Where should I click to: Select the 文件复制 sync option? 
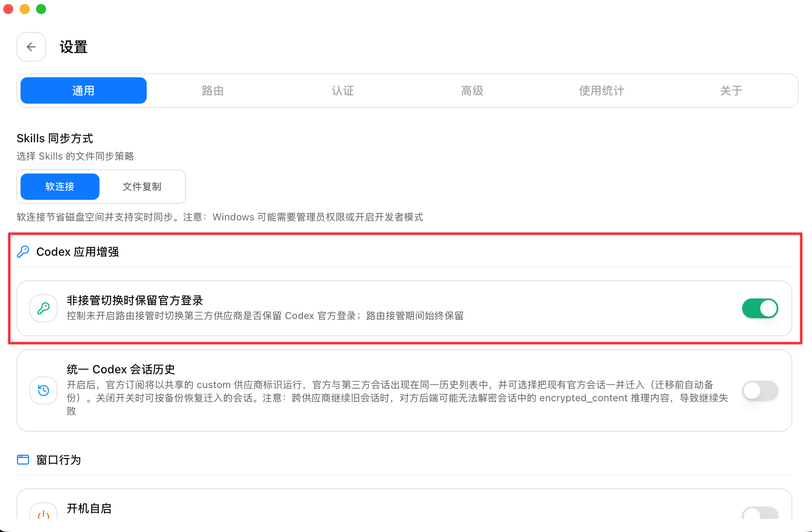(x=142, y=187)
